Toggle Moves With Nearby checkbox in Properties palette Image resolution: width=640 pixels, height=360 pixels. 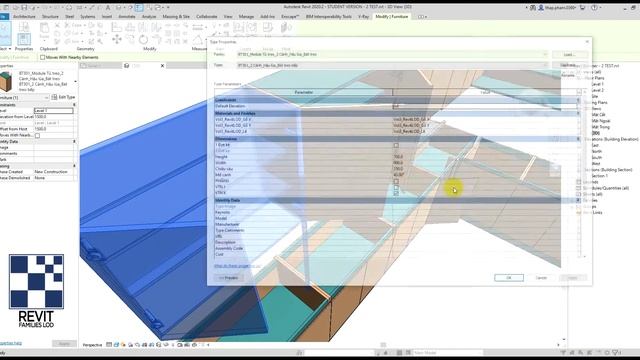(37, 136)
